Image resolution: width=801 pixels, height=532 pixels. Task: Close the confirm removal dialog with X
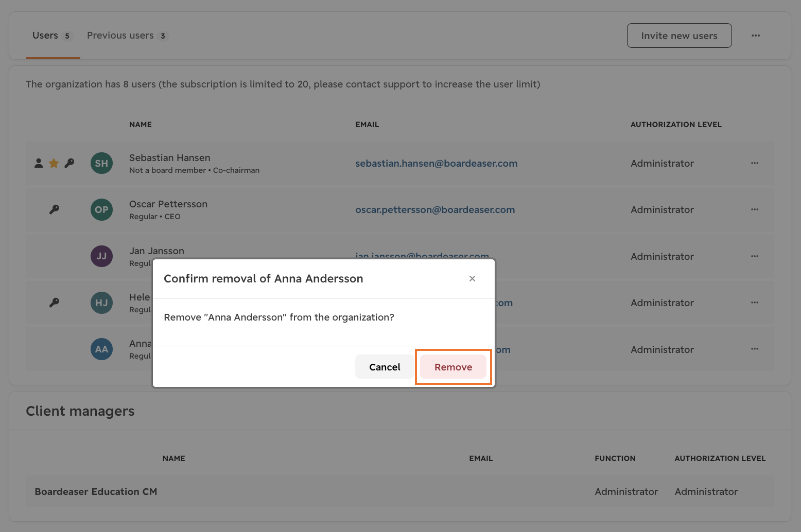click(472, 278)
